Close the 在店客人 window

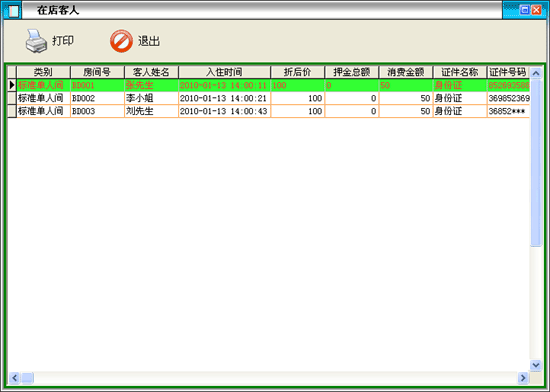[x=537, y=10]
